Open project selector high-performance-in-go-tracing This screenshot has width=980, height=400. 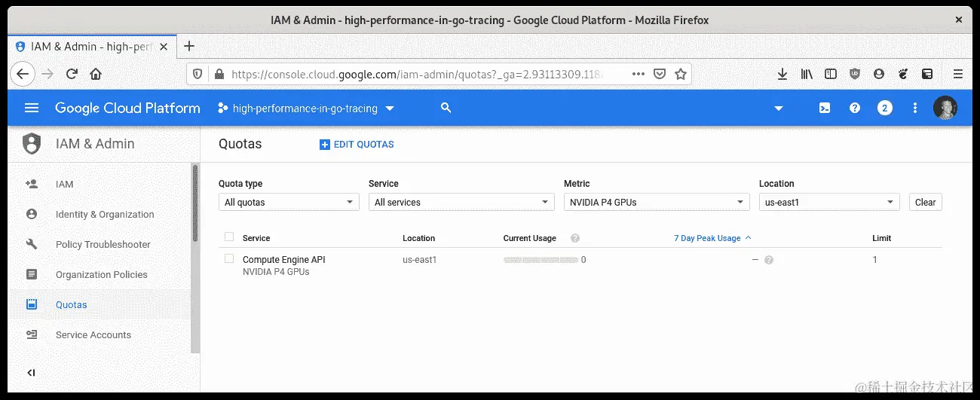click(x=306, y=108)
